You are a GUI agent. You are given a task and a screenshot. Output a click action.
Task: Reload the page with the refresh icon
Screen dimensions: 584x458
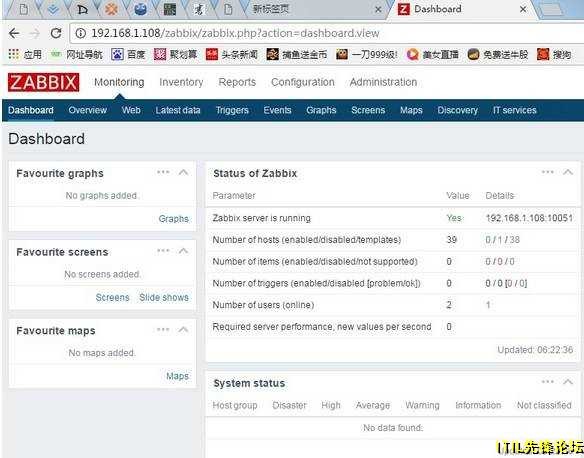pos(56,33)
